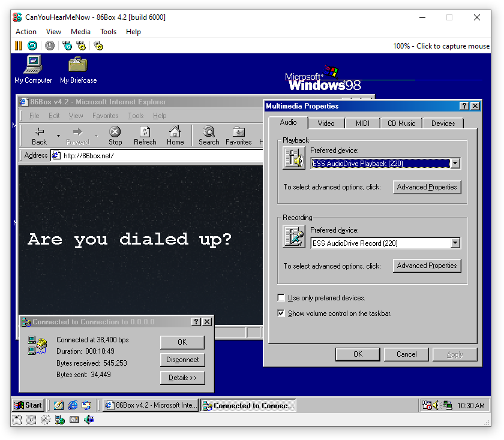Click the second greyed drive icon in status bar
Image resolution: width=504 pixels, height=440 pixels.
coord(31,420)
